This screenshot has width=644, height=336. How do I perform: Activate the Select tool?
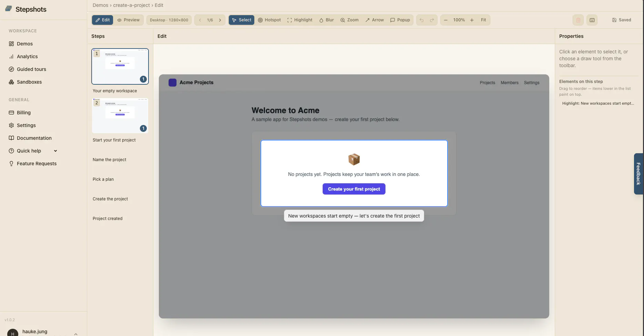coord(242,20)
